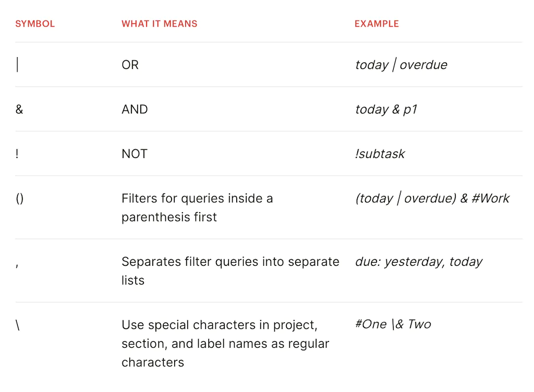This screenshot has height=392, width=534.
Task: Click the '!subtask' example
Action: 380,154
